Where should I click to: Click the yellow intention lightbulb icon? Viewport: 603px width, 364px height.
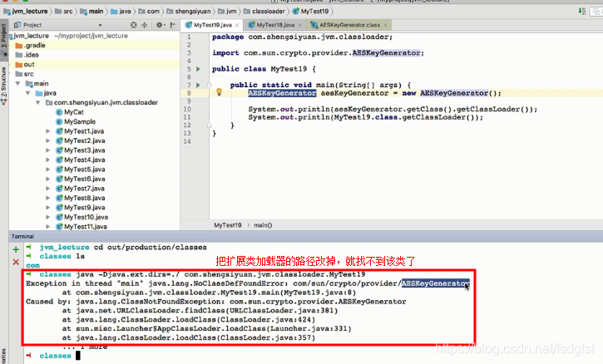tap(219, 92)
